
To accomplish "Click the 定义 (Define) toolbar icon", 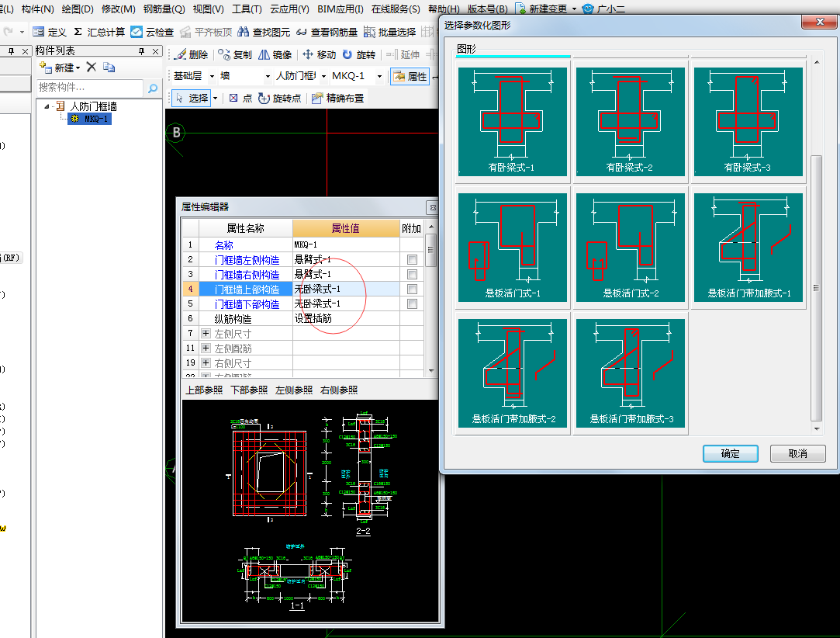I will click(x=50, y=32).
